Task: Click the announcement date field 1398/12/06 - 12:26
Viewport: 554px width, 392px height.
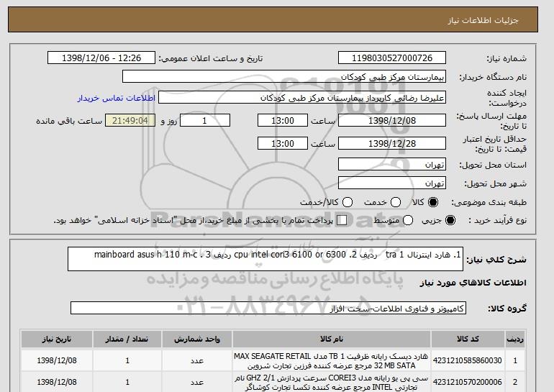Action: [101, 58]
